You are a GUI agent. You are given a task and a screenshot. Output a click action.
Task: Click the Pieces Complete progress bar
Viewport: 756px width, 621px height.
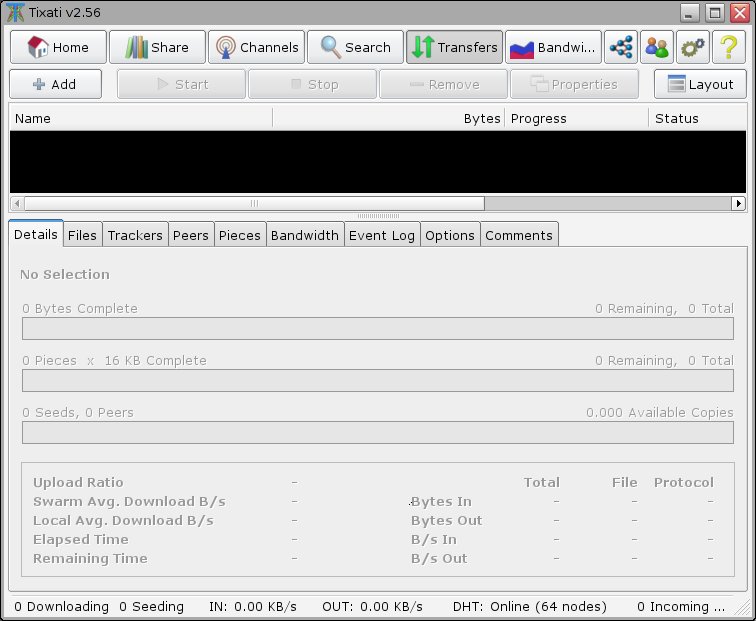click(378, 380)
